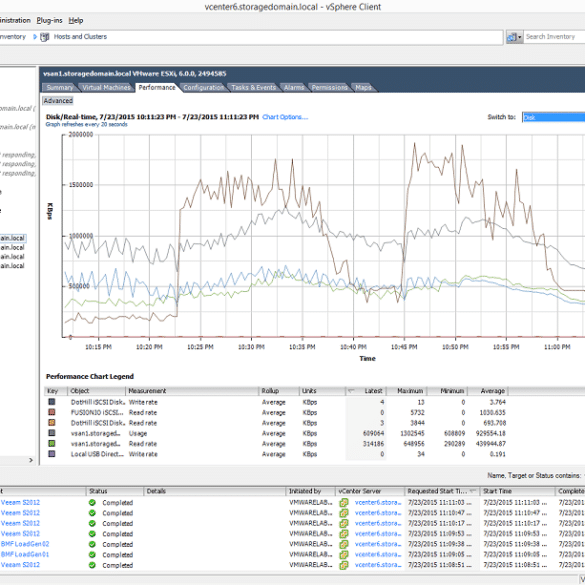Switch to the Alarms tab
Viewport: 585px width, 585px height.
[x=294, y=88]
